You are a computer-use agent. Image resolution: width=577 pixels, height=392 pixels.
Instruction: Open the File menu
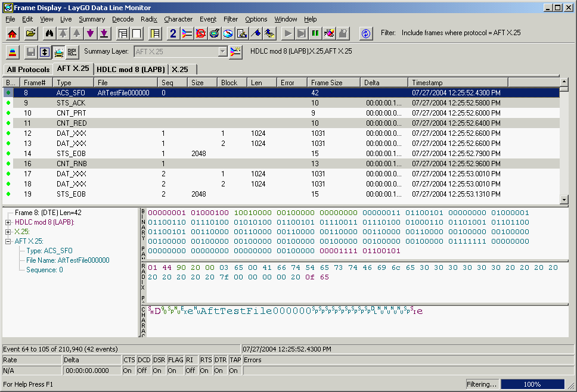coord(10,19)
